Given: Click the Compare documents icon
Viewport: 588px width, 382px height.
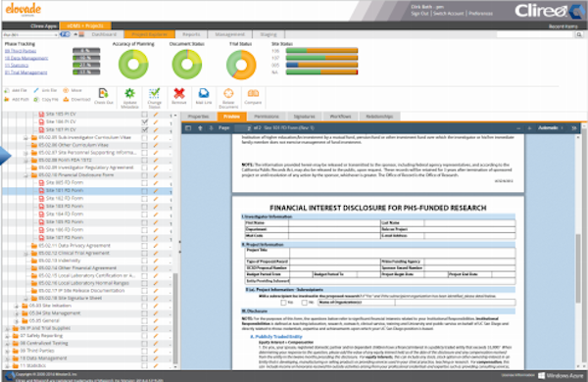Looking at the screenshot, I should click(253, 93).
